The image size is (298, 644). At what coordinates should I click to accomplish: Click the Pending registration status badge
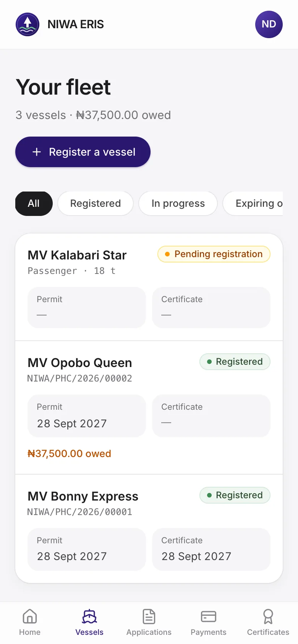(x=214, y=254)
